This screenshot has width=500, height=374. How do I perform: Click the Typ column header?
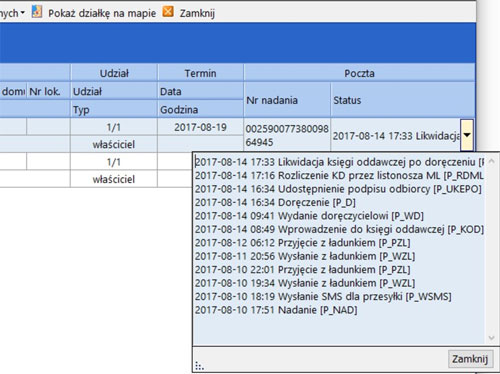click(x=114, y=110)
